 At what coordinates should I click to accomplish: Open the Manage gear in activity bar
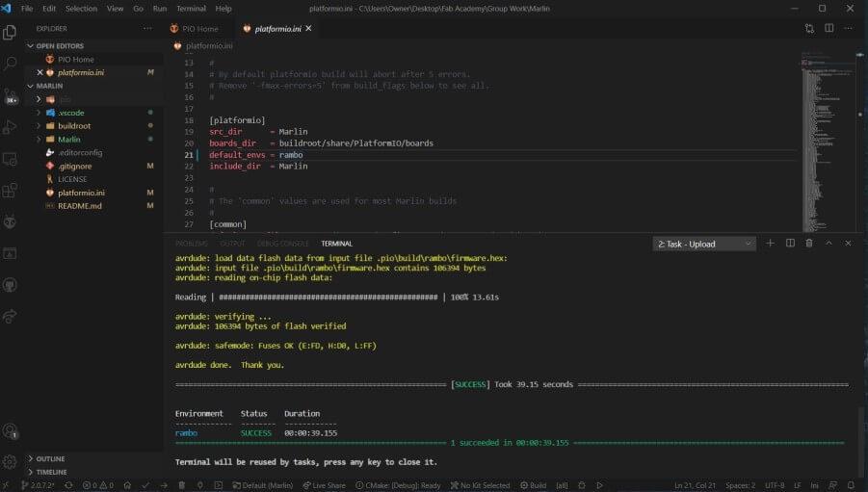[10, 461]
